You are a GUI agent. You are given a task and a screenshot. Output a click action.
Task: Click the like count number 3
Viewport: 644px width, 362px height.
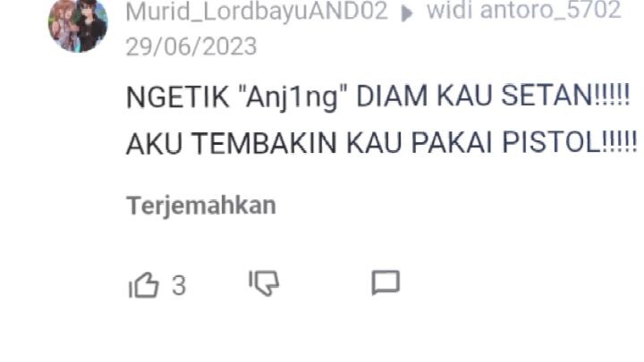tap(179, 286)
